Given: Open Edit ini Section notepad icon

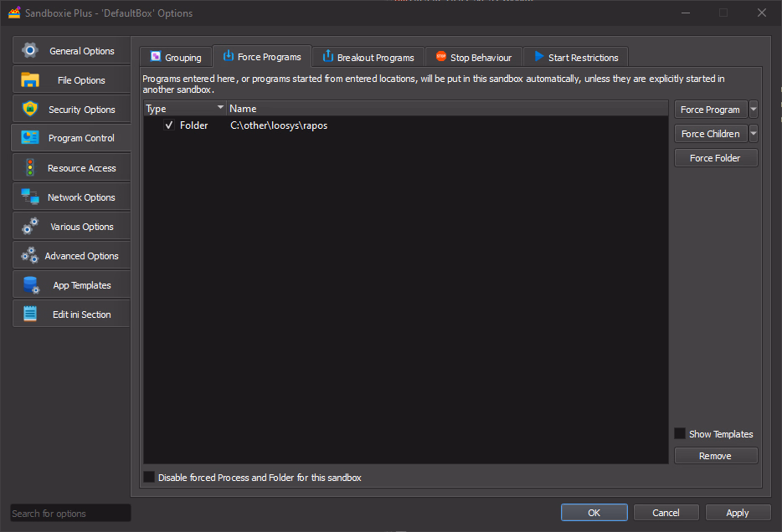Looking at the screenshot, I should click(30, 315).
